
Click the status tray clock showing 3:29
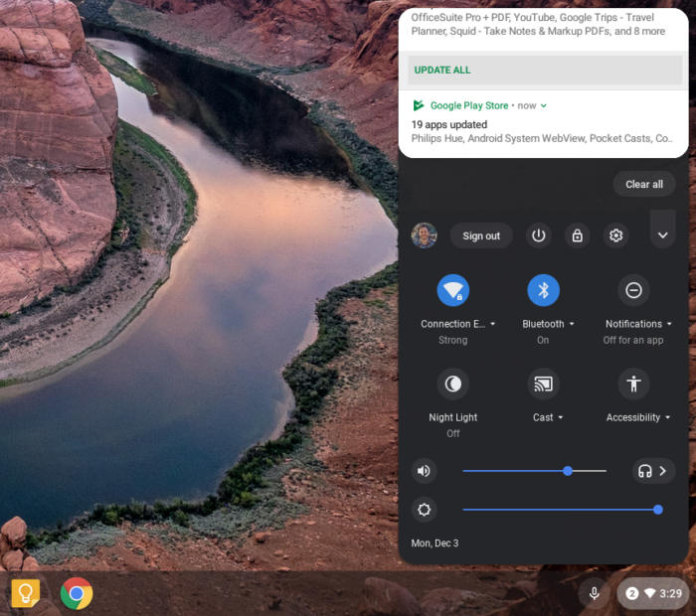point(670,593)
